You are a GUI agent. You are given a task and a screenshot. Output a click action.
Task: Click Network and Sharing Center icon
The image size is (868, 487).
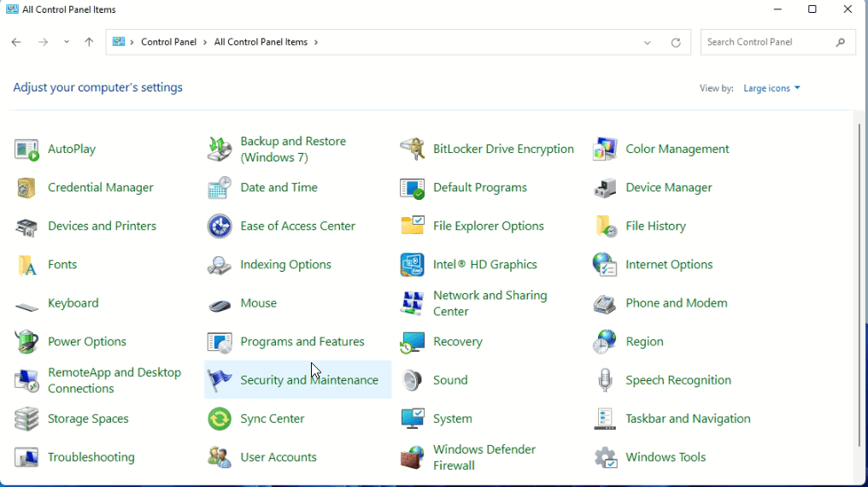(412, 303)
